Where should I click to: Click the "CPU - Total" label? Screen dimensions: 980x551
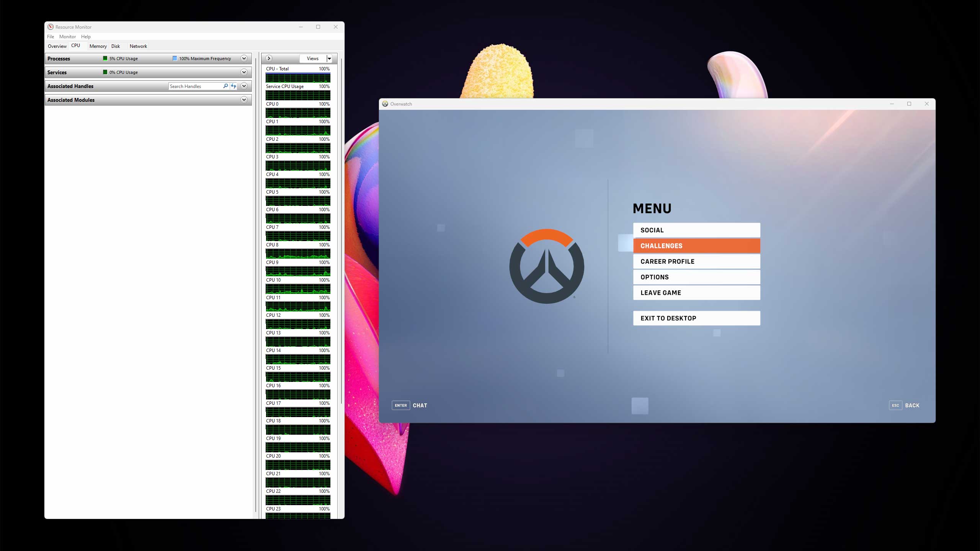[278, 69]
